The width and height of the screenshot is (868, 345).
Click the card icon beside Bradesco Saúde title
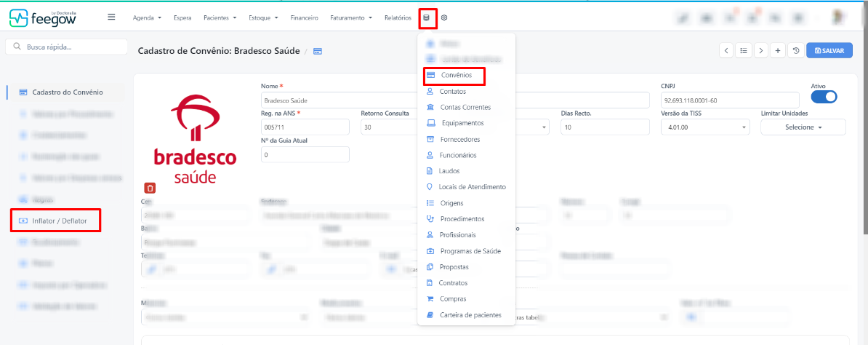click(318, 51)
